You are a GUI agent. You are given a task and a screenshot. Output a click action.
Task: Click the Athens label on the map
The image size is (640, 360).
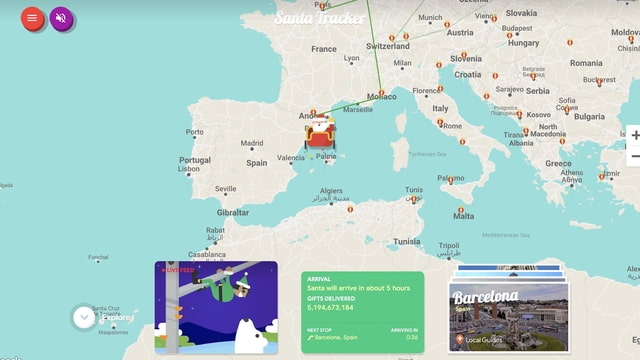571,173
